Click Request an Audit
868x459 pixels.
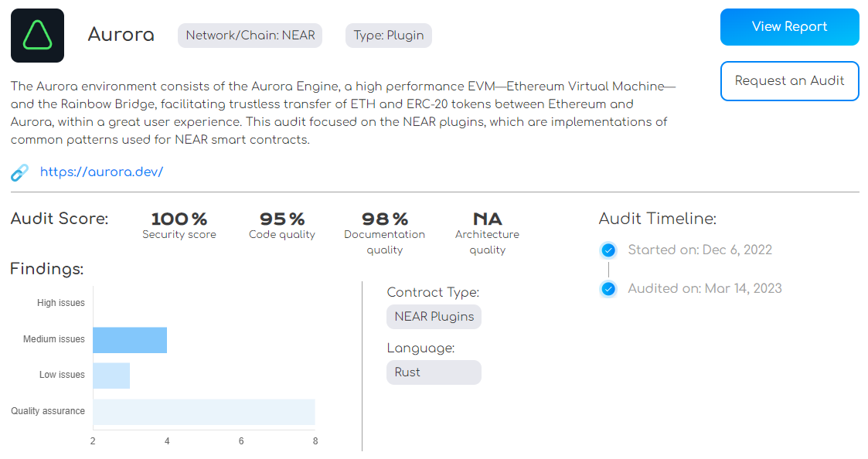tap(789, 80)
